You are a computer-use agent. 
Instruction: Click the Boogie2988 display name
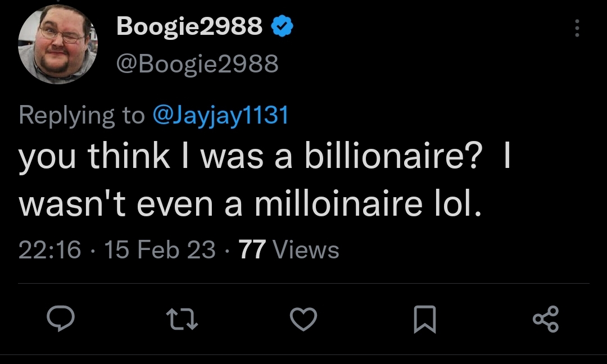(189, 26)
